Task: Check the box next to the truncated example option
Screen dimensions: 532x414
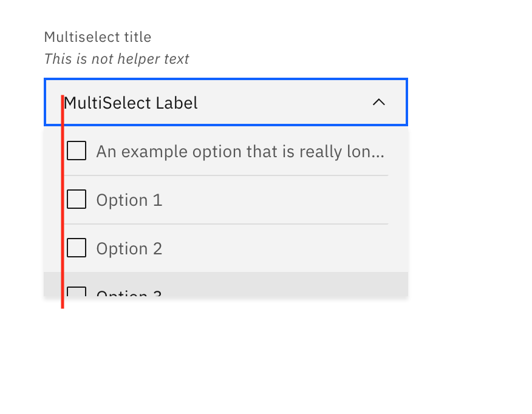Action: (x=76, y=150)
